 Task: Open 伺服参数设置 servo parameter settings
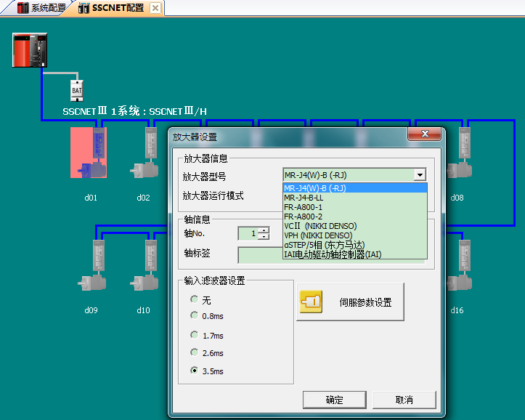pyautogui.click(x=350, y=302)
